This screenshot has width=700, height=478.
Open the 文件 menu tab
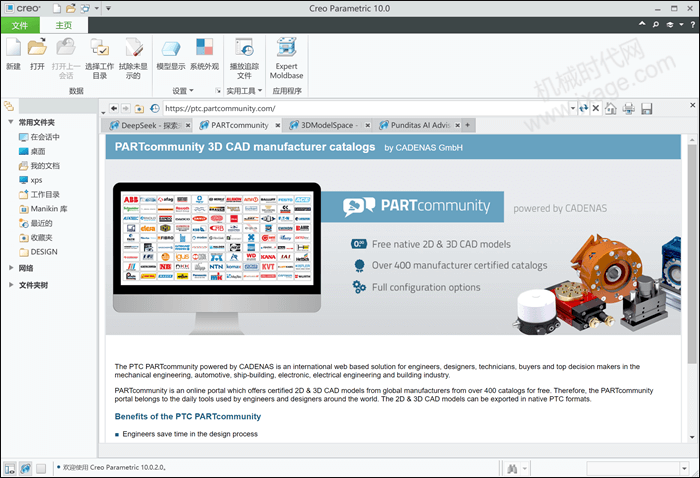point(20,25)
